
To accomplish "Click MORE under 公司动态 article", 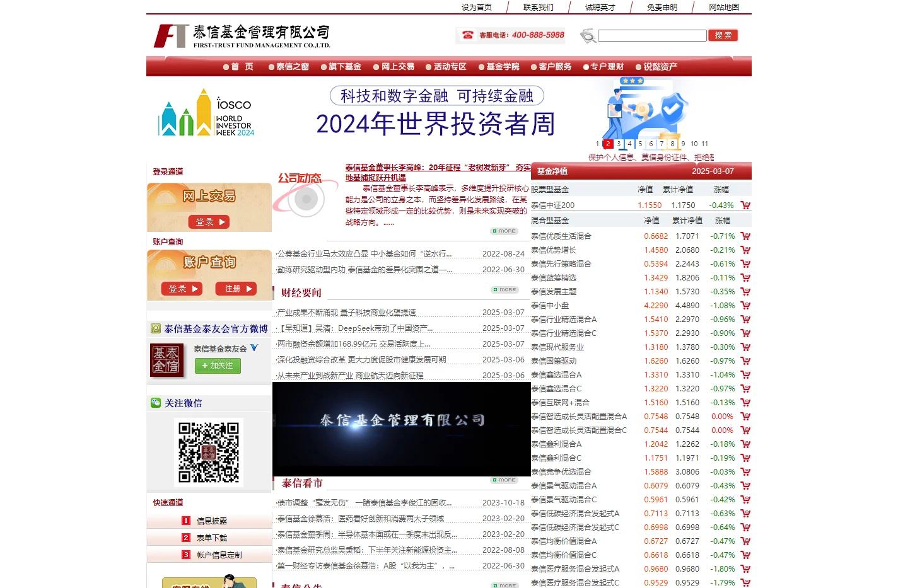I will click(504, 231).
